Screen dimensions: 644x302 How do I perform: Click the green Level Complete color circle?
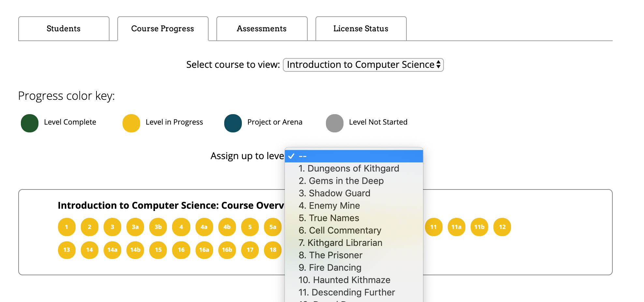(28, 123)
